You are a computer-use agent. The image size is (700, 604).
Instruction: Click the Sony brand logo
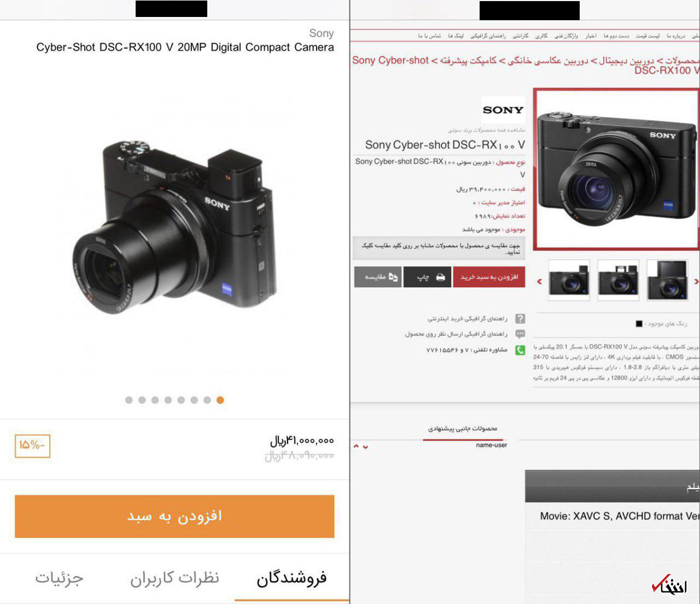coord(503,110)
